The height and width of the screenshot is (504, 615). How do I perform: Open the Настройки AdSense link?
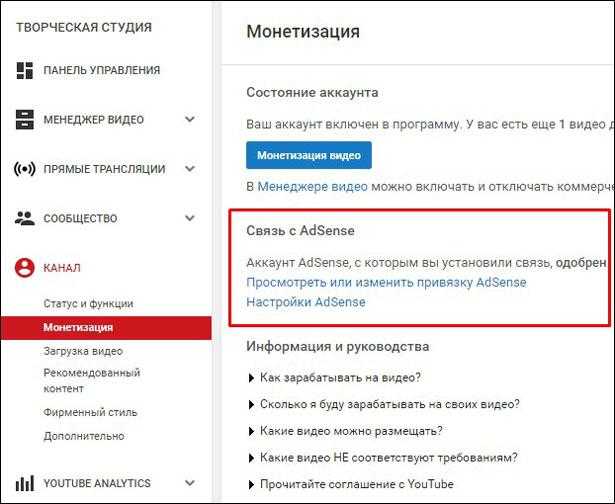[x=306, y=302]
